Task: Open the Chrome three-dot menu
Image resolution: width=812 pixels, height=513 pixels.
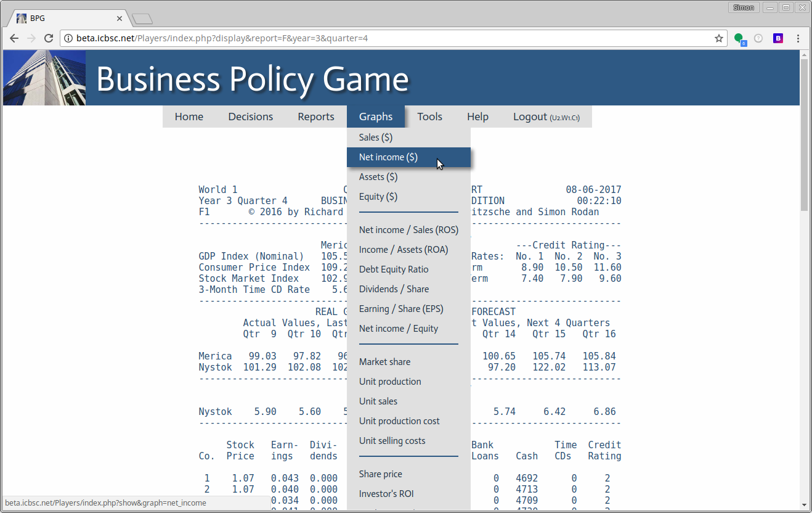Action: 799,38
